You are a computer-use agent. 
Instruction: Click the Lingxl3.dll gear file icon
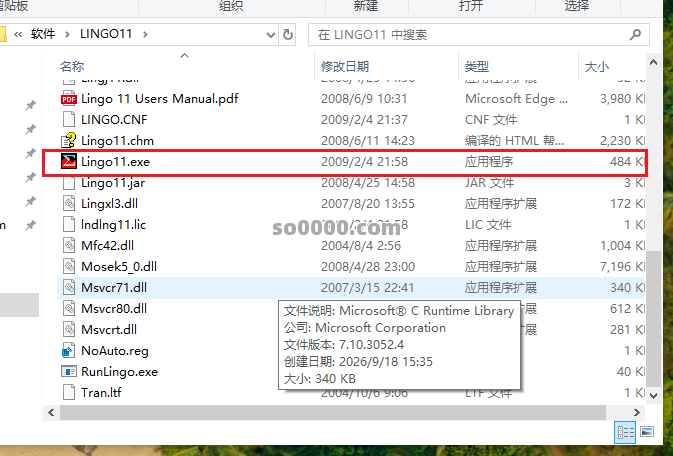coord(69,204)
